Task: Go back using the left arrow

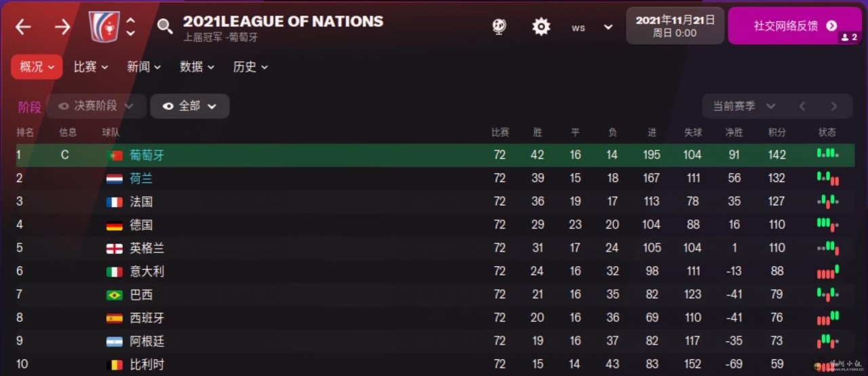Action: pyautogui.click(x=23, y=26)
